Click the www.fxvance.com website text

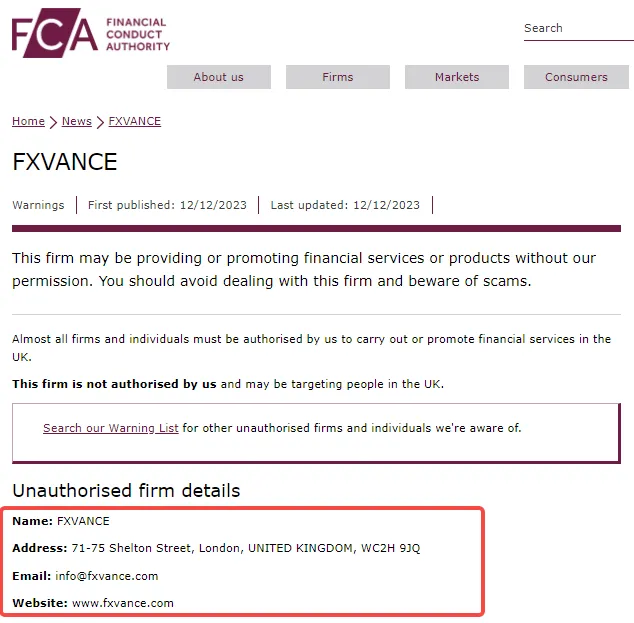tap(123, 603)
